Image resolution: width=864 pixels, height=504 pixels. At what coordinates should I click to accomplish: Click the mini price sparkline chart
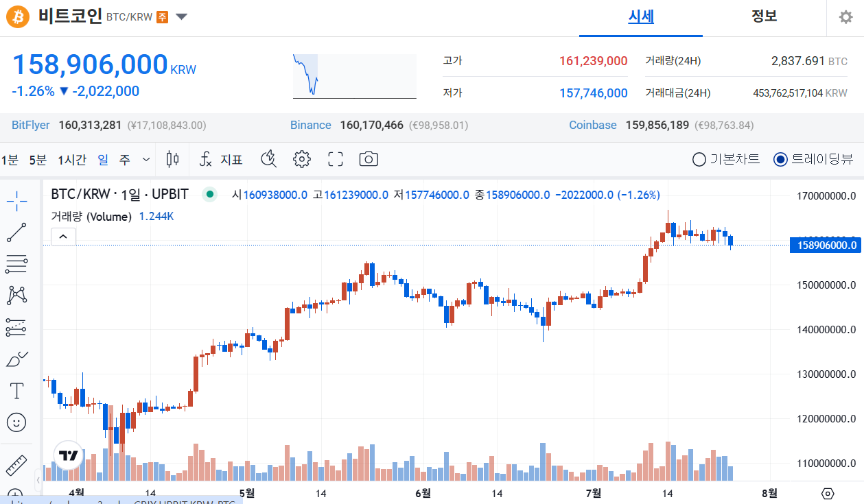[354, 76]
